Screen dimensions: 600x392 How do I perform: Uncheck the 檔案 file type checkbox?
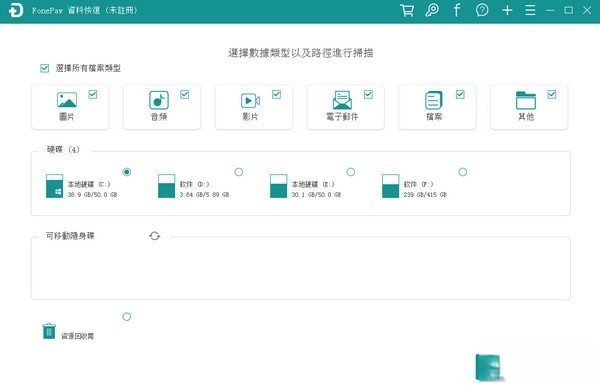tap(460, 94)
